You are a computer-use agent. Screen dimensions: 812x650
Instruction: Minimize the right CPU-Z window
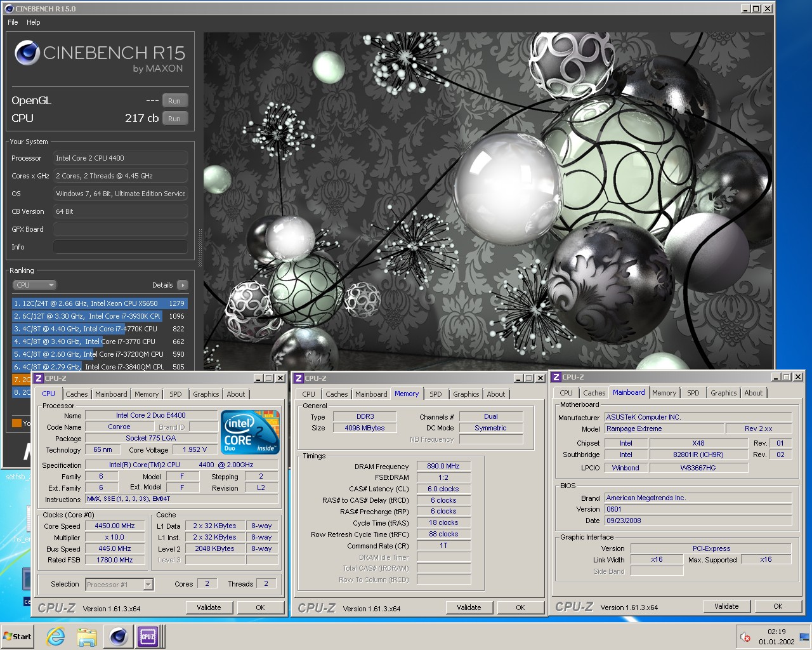pyautogui.click(x=776, y=377)
